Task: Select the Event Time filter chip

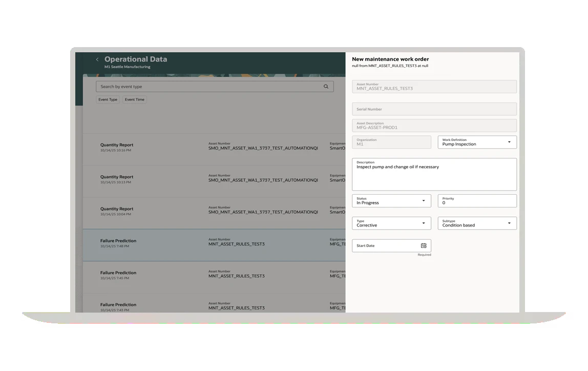Action: (x=135, y=99)
